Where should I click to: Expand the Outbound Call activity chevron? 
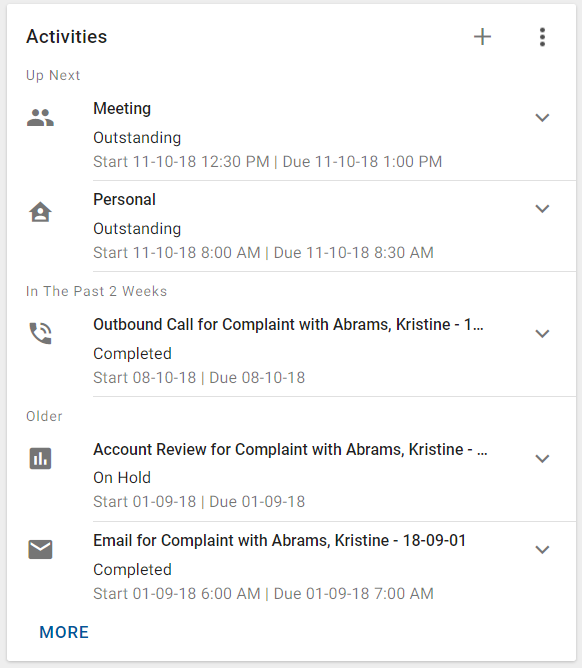[x=542, y=334]
